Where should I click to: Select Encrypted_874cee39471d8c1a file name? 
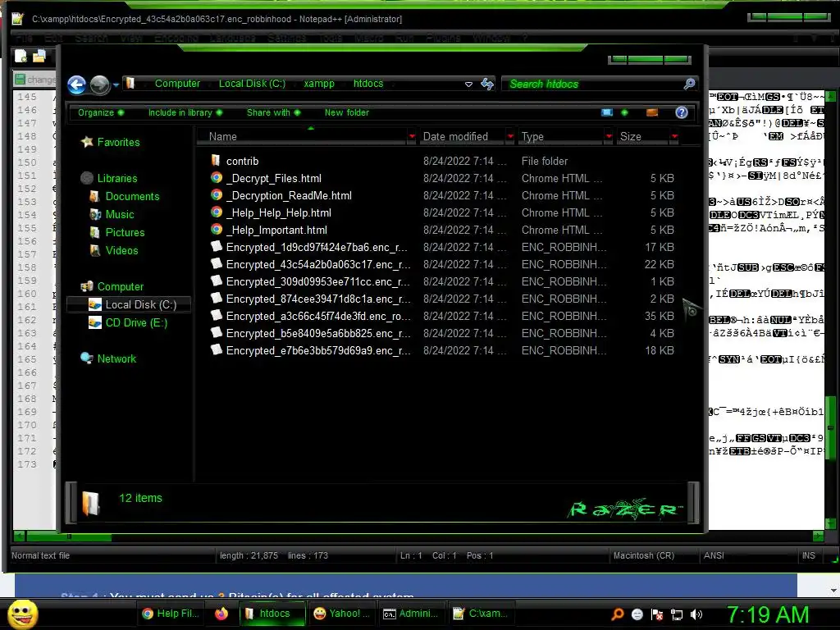click(318, 299)
